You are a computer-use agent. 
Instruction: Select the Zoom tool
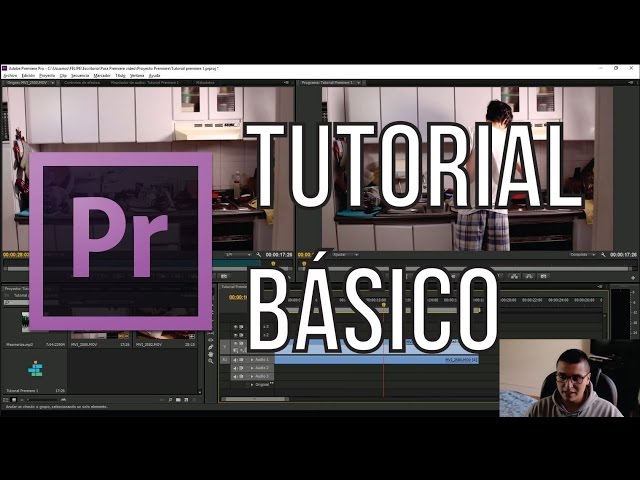(211, 361)
